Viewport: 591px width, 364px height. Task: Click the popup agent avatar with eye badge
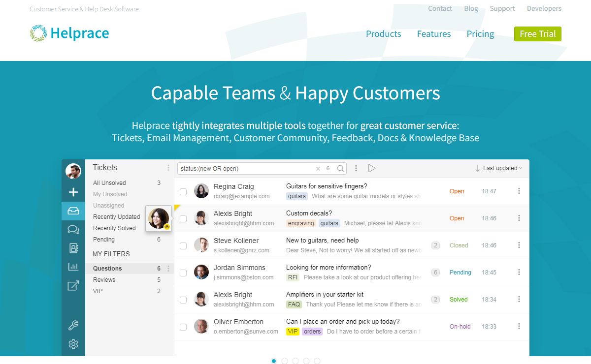click(159, 218)
